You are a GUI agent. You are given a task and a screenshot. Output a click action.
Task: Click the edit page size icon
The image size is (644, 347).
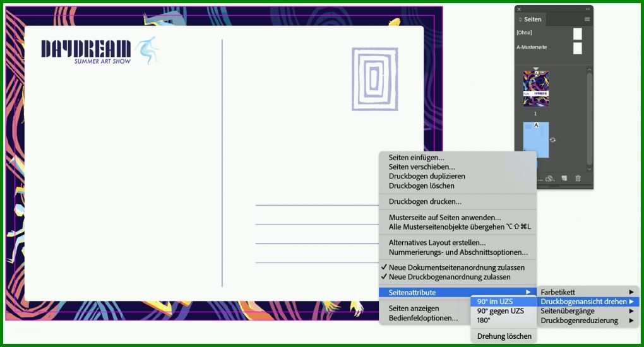tap(550, 179)
